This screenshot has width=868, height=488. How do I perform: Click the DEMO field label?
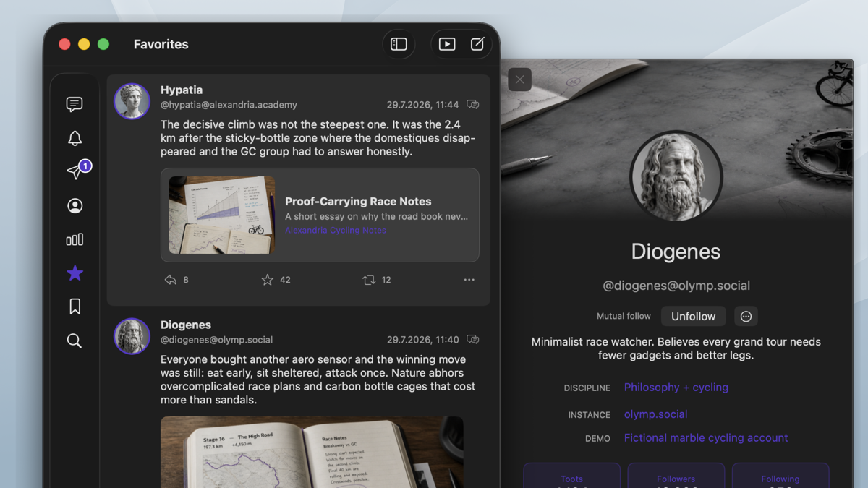(x=597, y=439)
